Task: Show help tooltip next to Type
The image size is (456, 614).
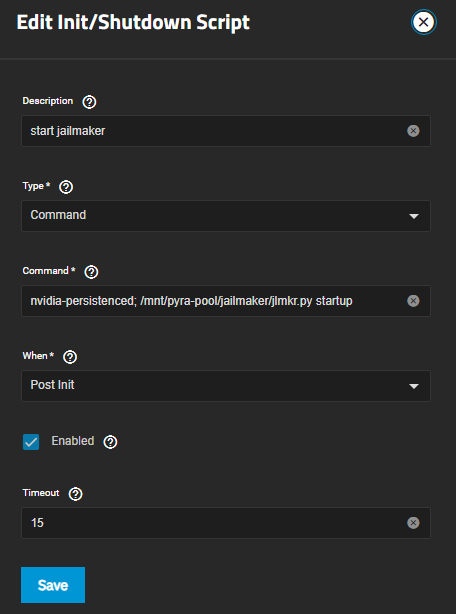Action: click(66, 187)
